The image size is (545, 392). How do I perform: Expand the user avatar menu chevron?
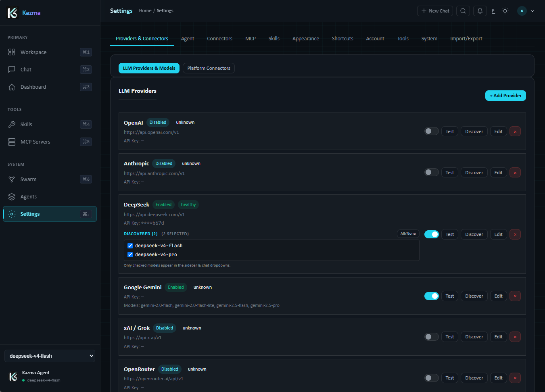[532, 11]
